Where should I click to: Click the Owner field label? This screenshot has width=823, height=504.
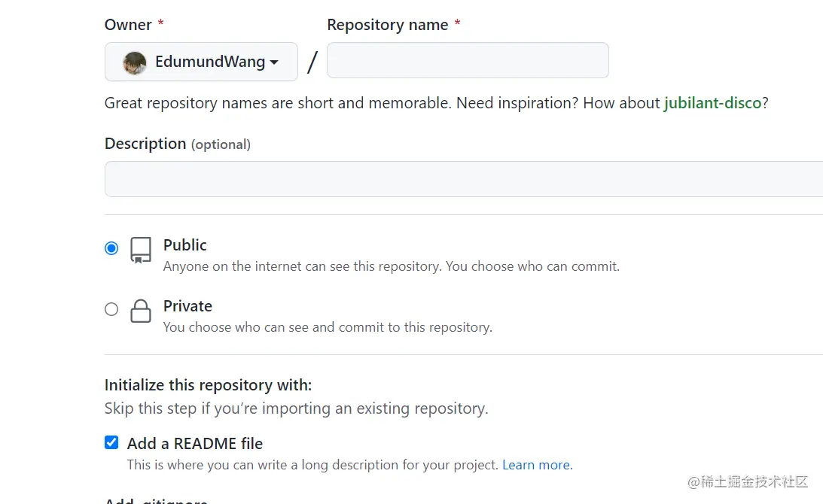(128, 25)
